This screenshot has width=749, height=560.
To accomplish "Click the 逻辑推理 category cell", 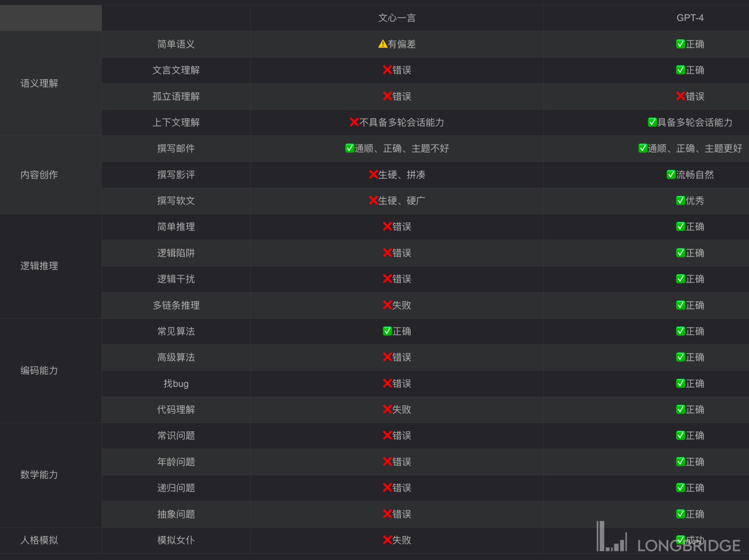I will (39, 266).
